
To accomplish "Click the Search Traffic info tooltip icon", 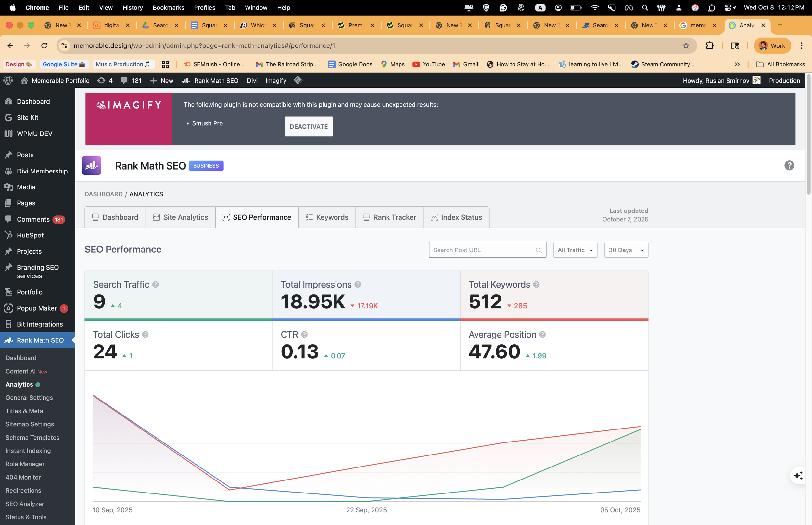I will point(155,284).
